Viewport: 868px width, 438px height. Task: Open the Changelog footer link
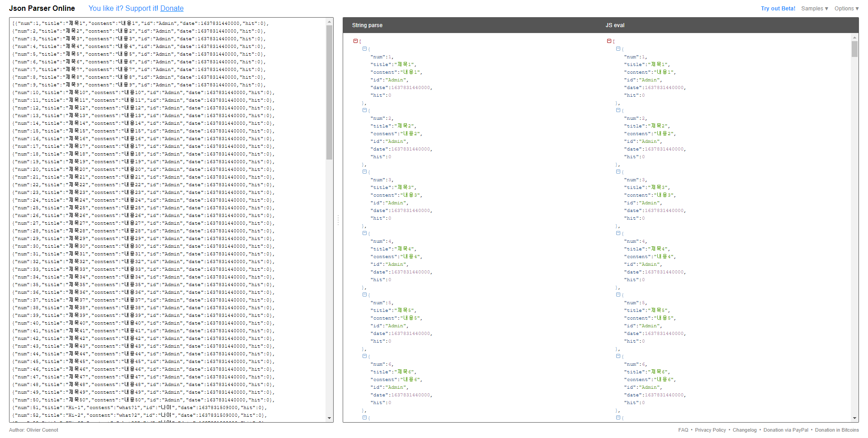coord(745,430)
